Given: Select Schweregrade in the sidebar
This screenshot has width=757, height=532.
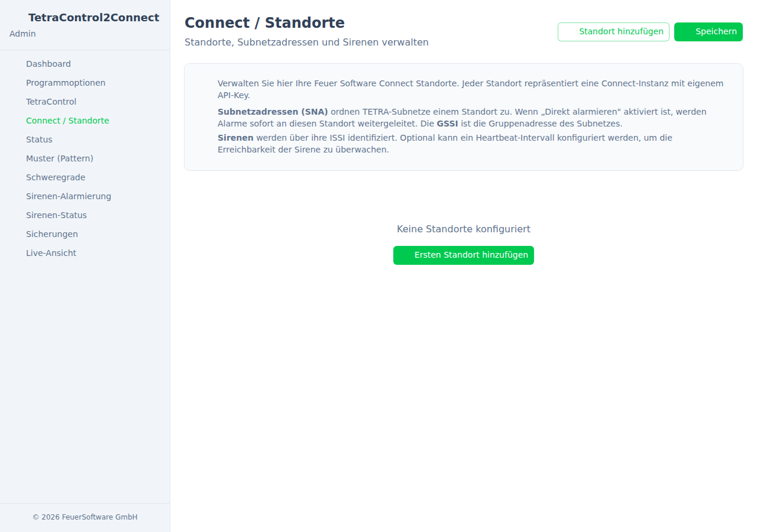Looking at the screenshot, I should [x=55, y=177].
